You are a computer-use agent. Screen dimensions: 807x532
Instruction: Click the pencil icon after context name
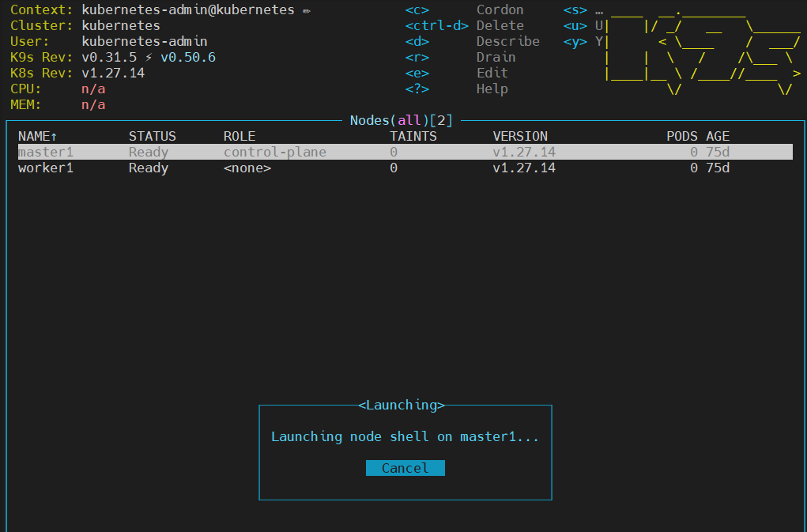306,11
